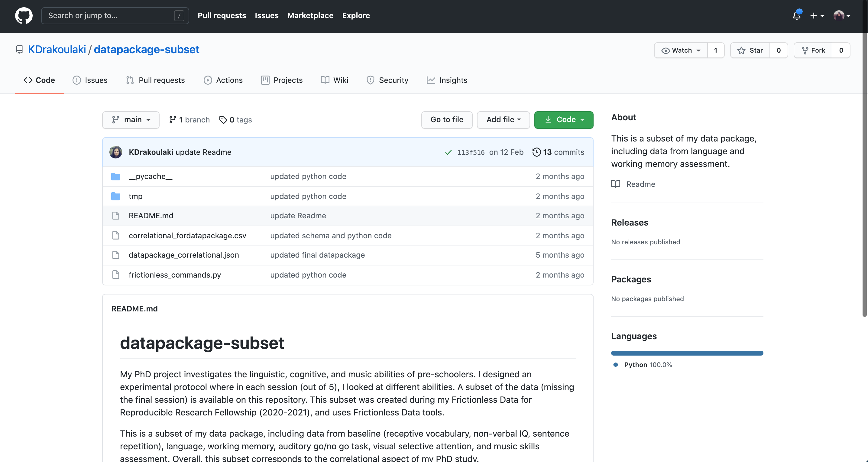The width and height of the screenshot is (868, 462).
Task: Click the Python language color dot
Action: click(616, 365)
